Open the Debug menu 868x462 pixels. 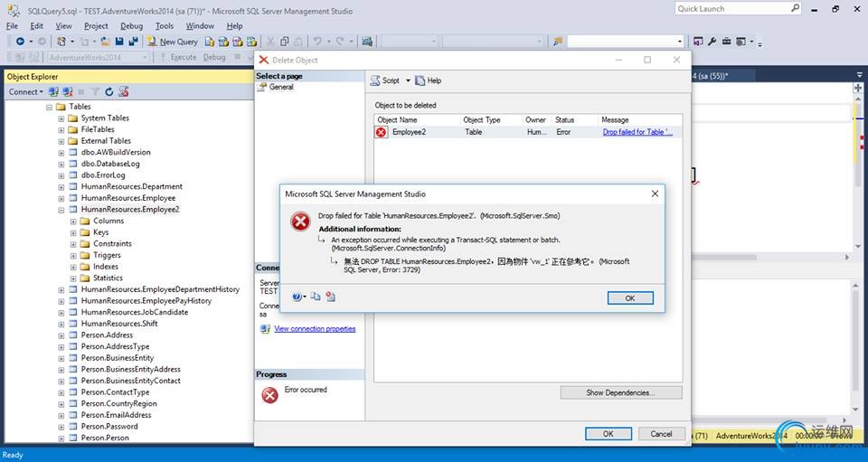point(132,26)
